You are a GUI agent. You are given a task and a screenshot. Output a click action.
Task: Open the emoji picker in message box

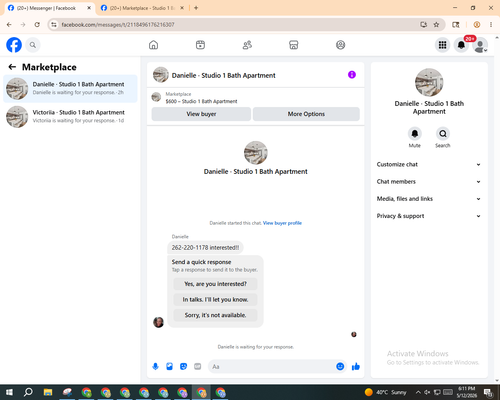click(340, 367)
